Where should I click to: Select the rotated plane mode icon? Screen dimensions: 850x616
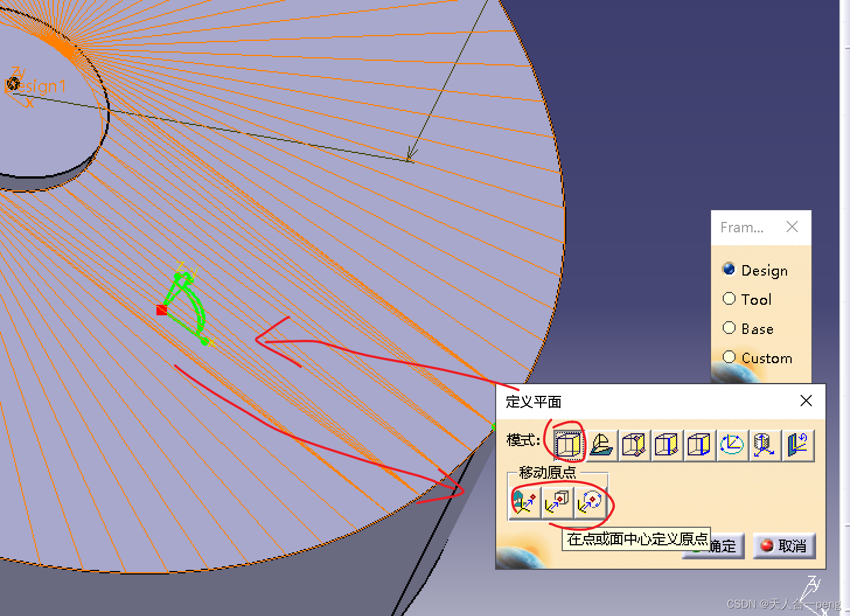click(x=797, y=446)
